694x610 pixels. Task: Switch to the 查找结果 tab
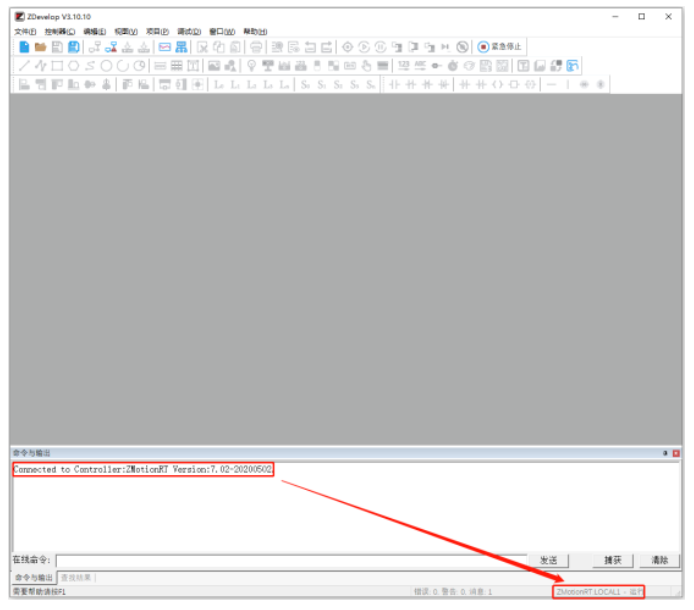(x=76, y=578)
